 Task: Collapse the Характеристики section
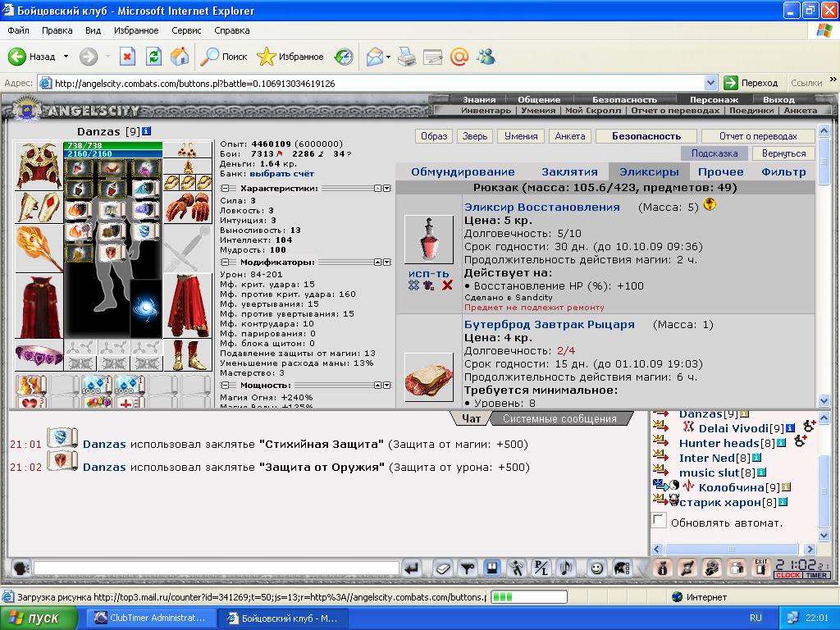pyautogui.click(x=225, y=189)
